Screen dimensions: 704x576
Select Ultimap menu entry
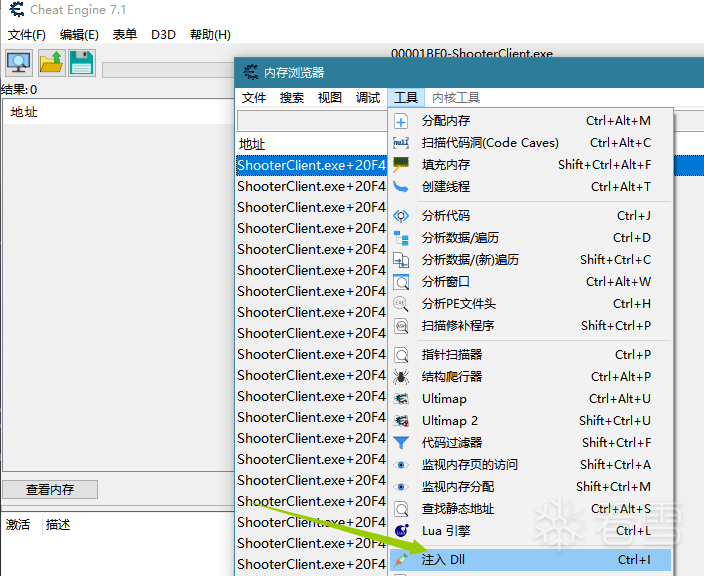(530, 399)
